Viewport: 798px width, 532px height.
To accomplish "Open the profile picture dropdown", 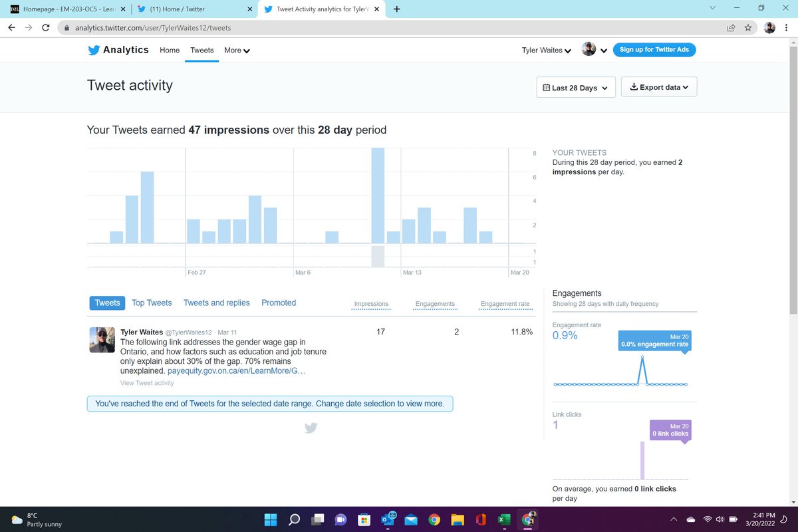I will click(x=595, y=50).
